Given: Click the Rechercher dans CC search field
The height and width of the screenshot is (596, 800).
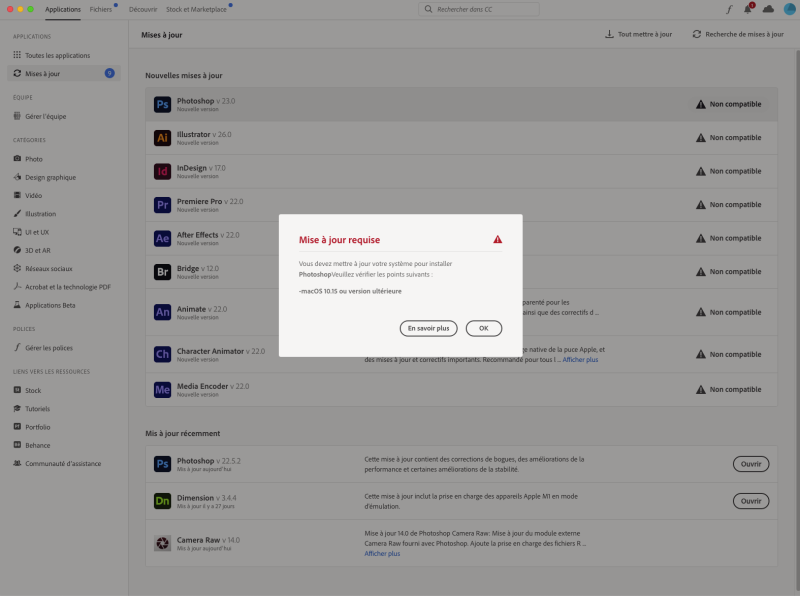Looking at the screenshot, I should coord(479,9).
